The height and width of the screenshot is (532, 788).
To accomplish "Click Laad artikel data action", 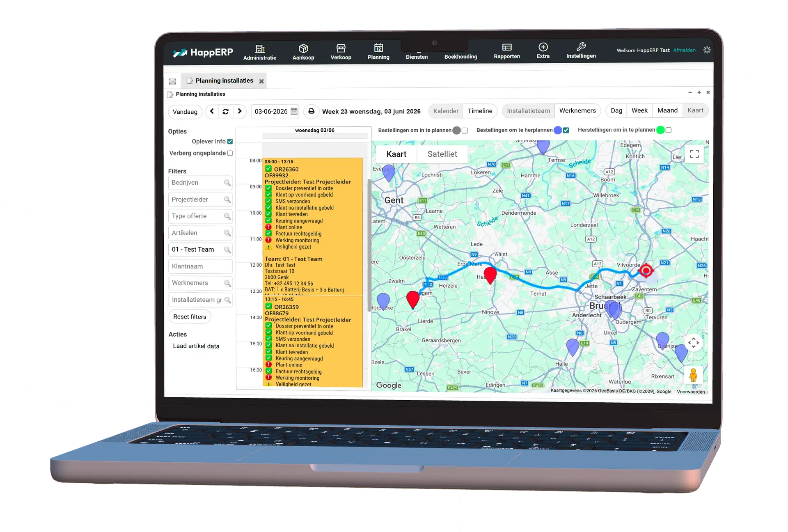I will tap(196, 346).
